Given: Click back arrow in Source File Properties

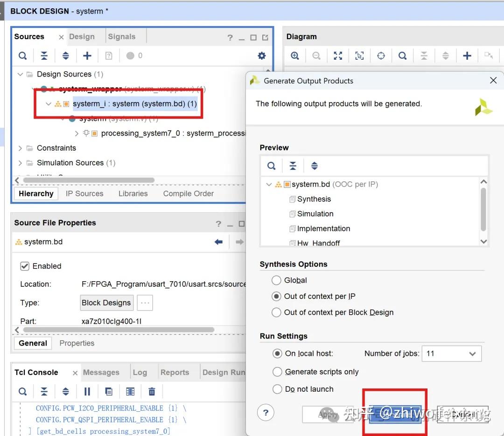Looking at the screenshot, I should [218, 242].
